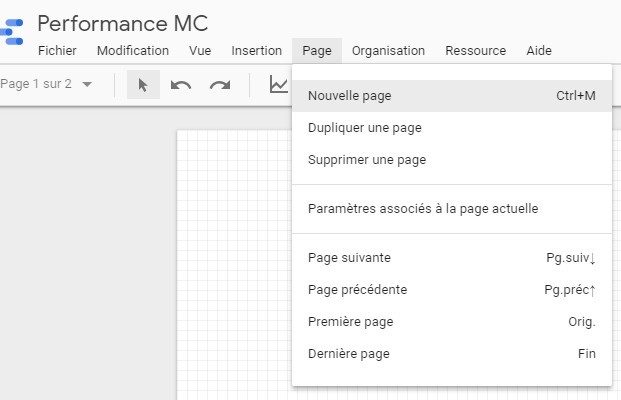Open the Fichier menu
The image size is (621, 400).
coord(57,51)
